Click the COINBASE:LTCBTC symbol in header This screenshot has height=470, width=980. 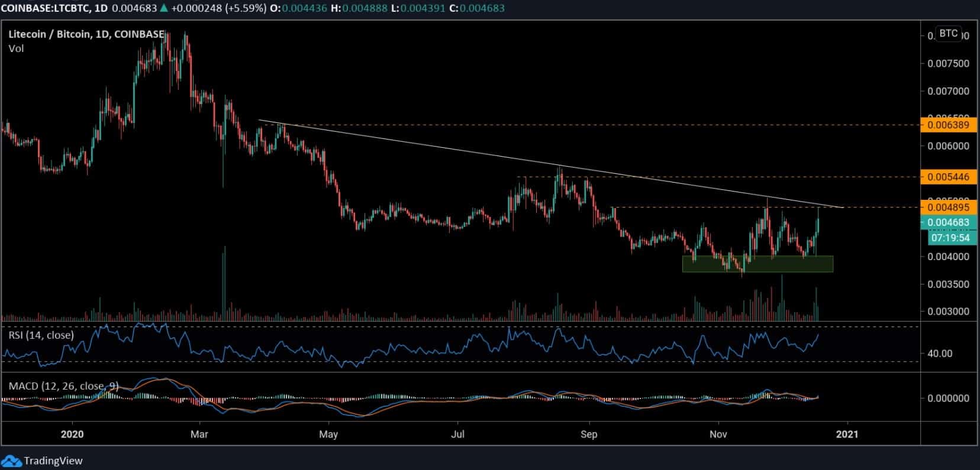click(45, 8)
